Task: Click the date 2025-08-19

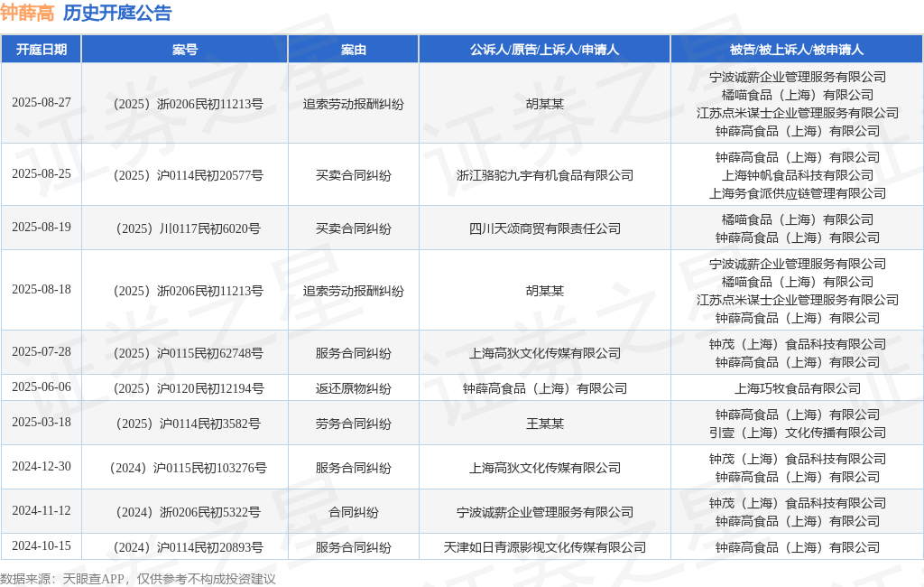Action: click(x=42, y=228)
